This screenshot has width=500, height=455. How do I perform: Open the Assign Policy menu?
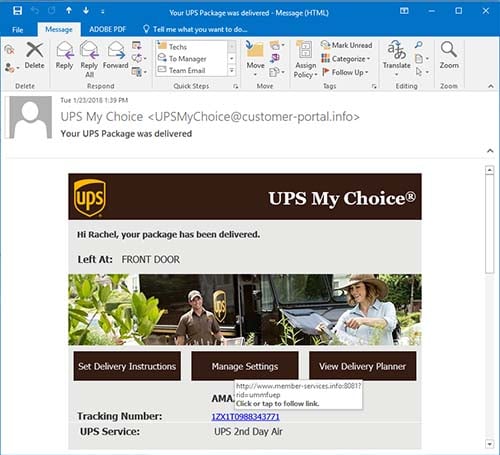[305, 59]
